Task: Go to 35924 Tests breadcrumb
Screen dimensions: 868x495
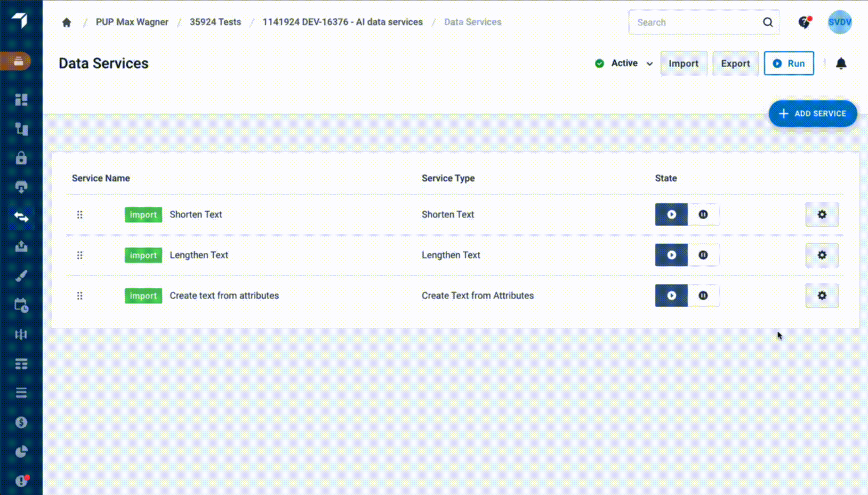Action: point(215,22)
